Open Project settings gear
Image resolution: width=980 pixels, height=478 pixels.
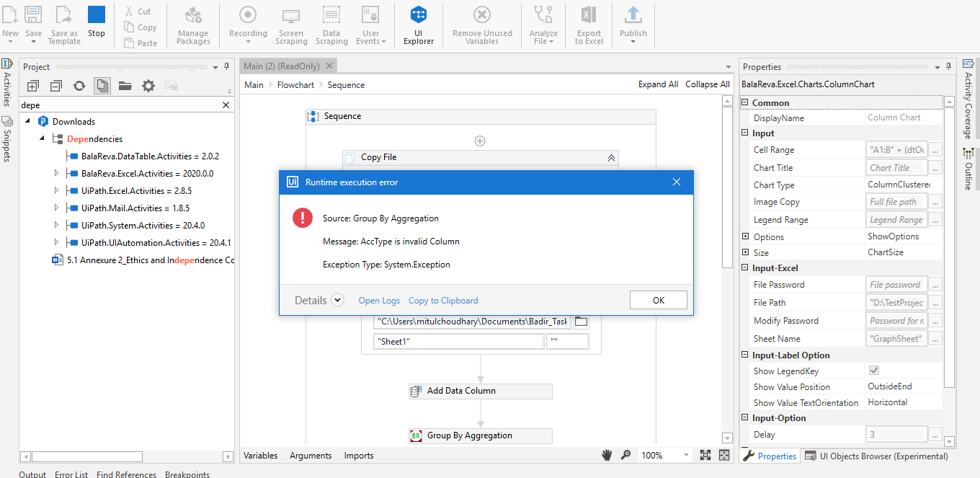coord(148,86)
